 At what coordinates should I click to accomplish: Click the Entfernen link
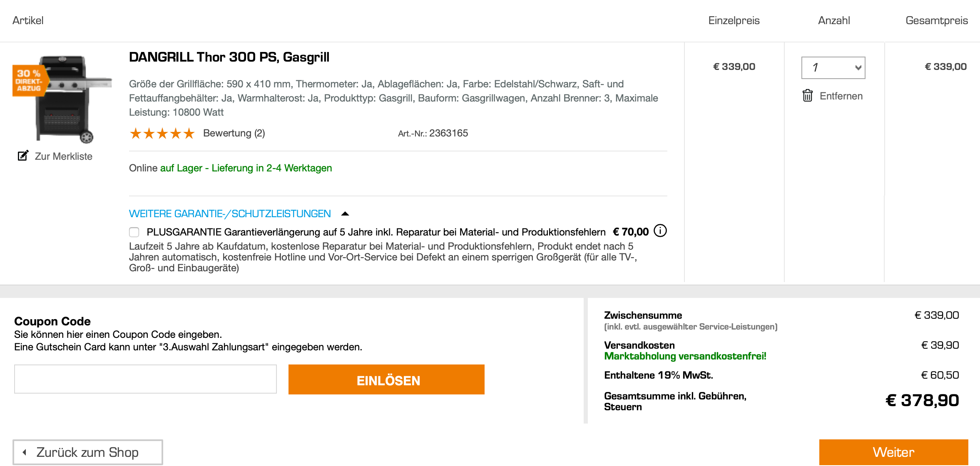[x=841, y=96]
